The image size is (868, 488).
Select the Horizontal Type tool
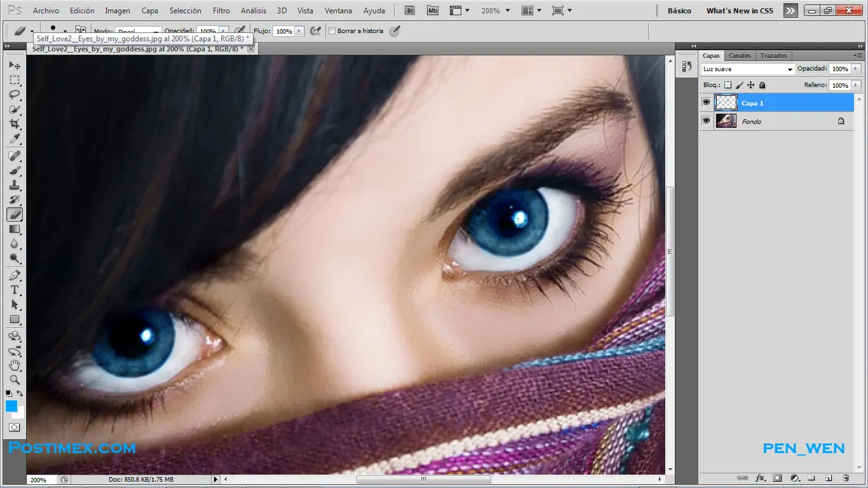[15, 290]
